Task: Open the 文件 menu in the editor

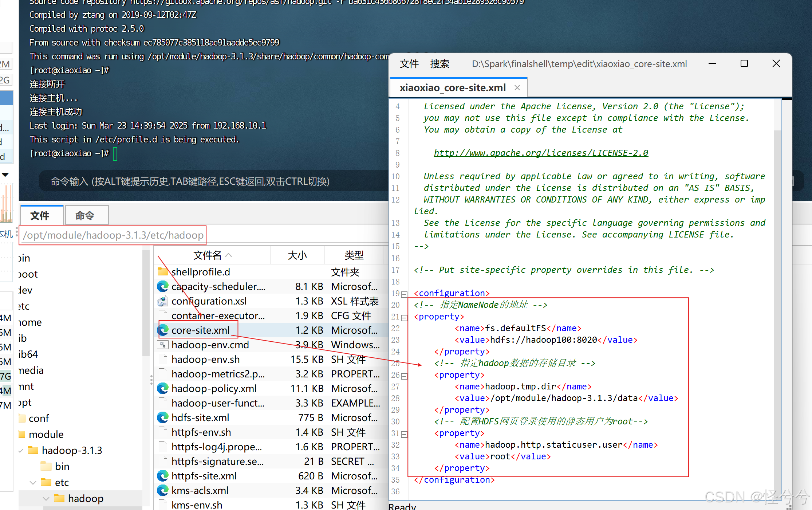Action: [x=409, y=64]
